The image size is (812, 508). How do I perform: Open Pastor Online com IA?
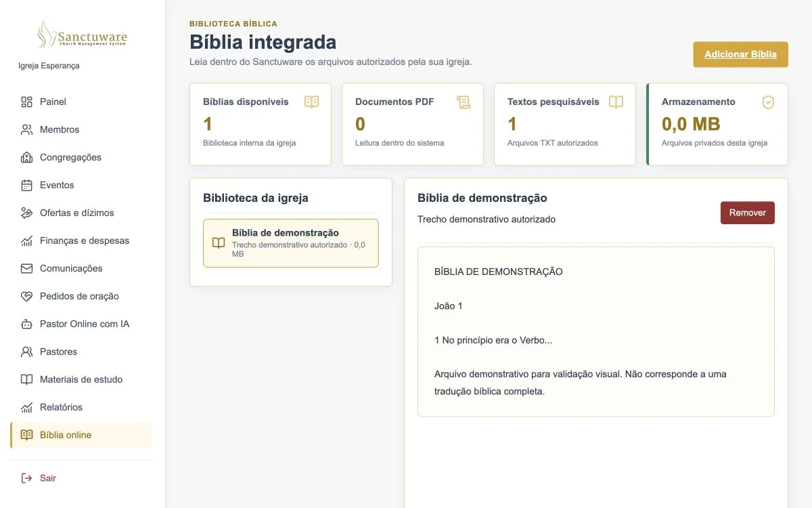click(81, 324)
